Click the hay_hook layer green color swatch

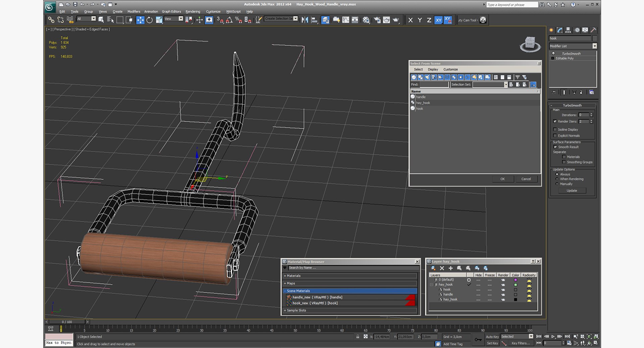(x=516, y=285)
